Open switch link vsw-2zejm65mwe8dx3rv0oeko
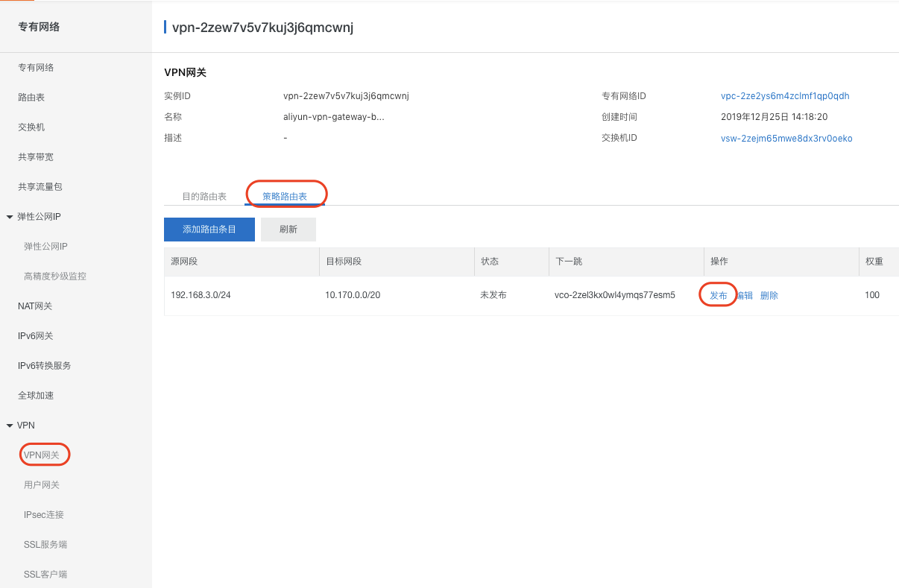 pyautogui.click(x=786, y=139)
